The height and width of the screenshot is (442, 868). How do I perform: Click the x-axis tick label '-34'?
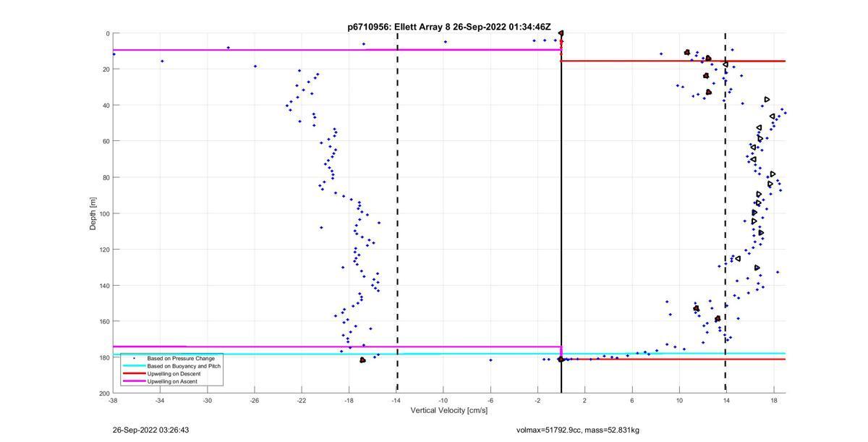[x=160, y=400]
